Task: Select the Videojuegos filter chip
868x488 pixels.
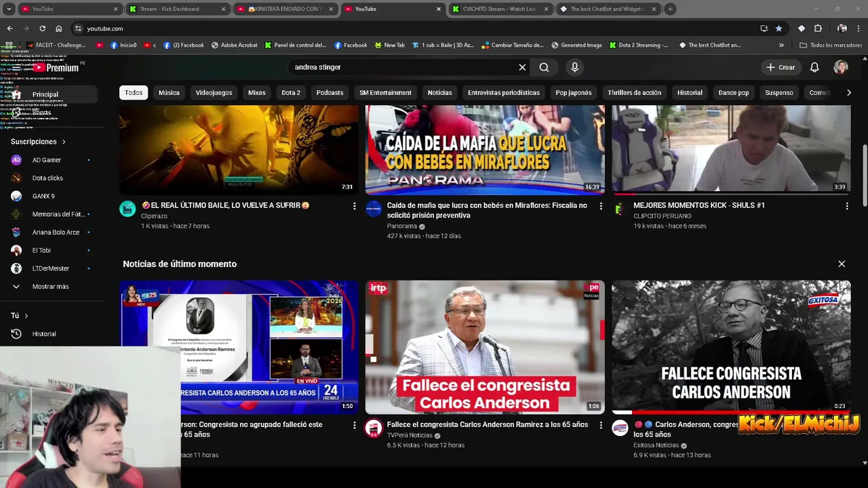Action: pos(214,93)
